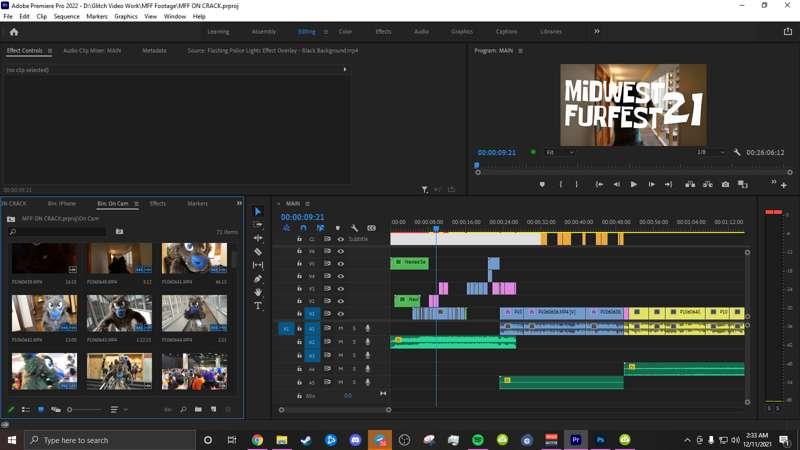
Task: Toggle insert sequences as nests
Action: pyautogui.click(x=286, y=228)
